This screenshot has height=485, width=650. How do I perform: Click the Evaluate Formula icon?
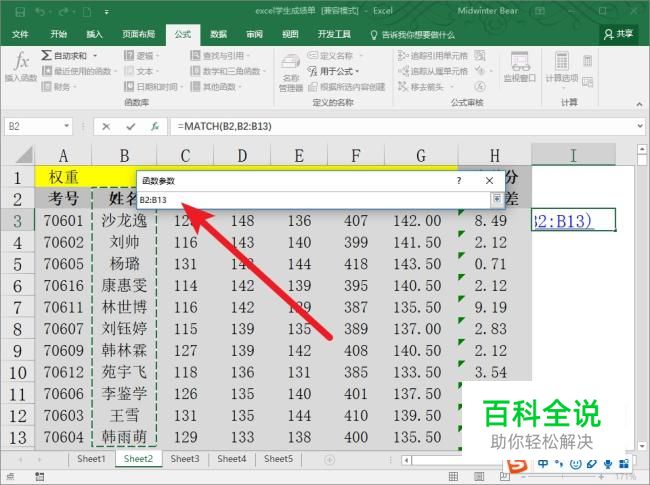480,87
